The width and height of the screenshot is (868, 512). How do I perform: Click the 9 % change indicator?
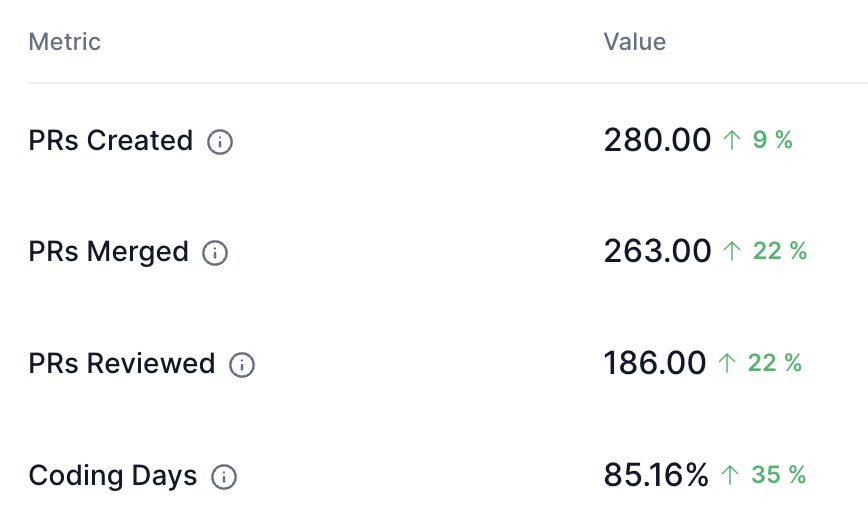pyautogui.click(x=773, y=140)
